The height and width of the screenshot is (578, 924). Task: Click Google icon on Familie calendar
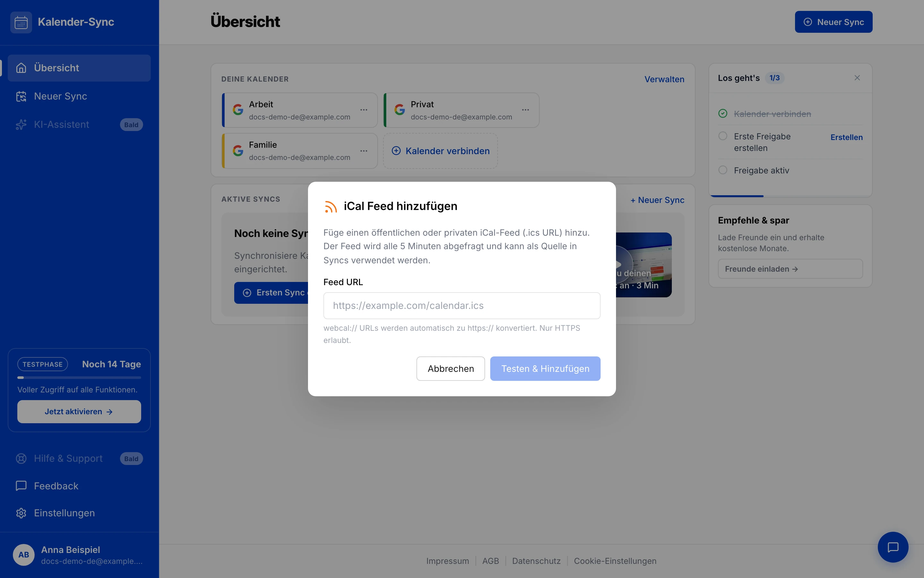(x=238, y=151)
